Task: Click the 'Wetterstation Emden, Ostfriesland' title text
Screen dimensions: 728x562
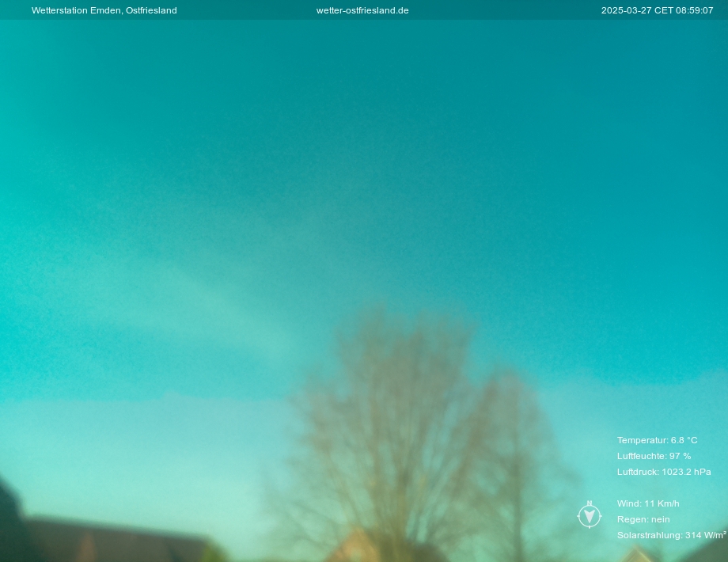Action: (x=104, y=10)
